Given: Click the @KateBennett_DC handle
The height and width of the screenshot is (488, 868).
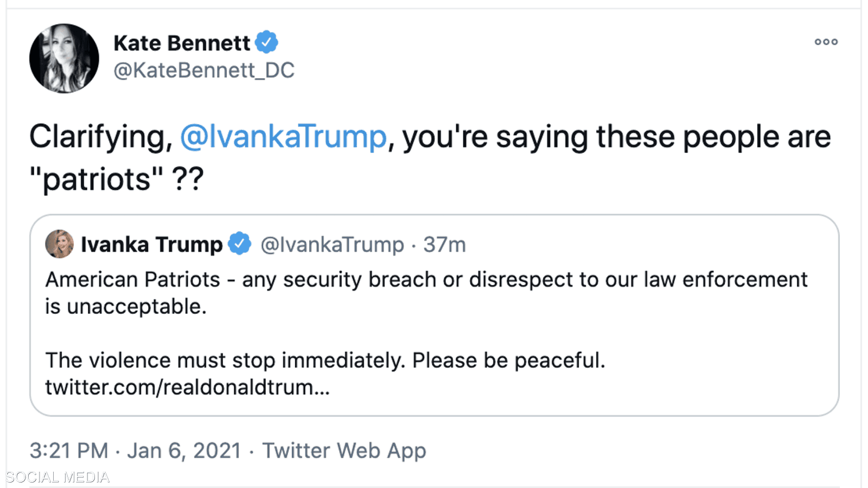Looking at the screenshot, I should 204,70.
